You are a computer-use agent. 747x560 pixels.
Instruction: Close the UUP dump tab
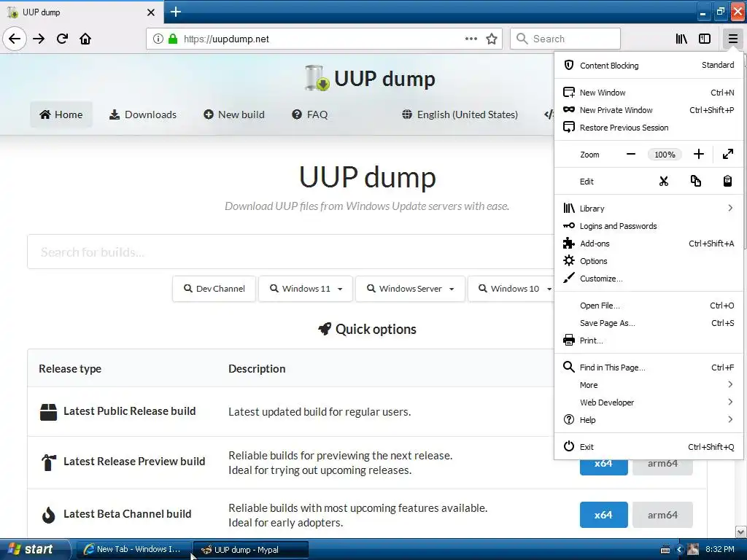coord(150,12)
